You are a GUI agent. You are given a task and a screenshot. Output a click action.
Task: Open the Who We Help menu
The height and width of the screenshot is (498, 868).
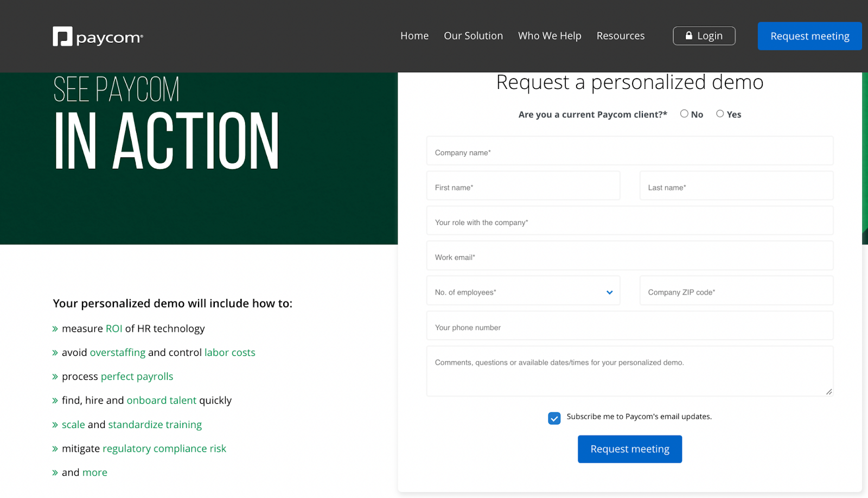point(550,36)
